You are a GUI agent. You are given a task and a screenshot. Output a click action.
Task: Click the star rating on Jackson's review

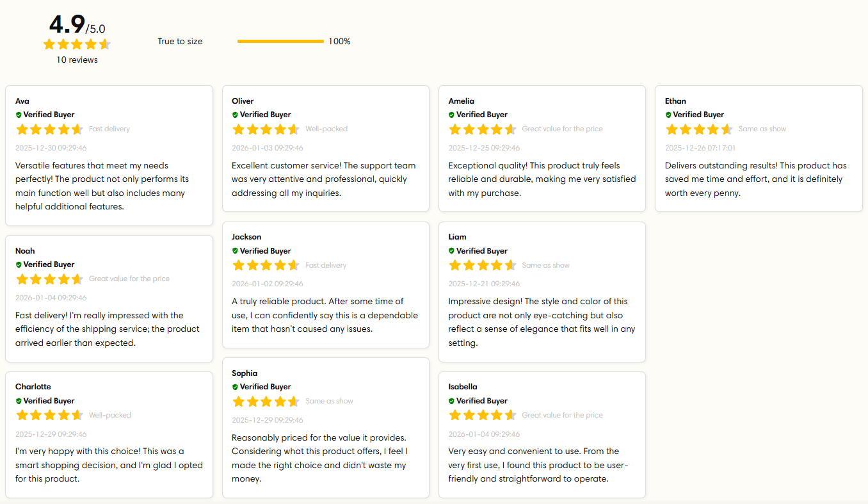pos(266,265)
